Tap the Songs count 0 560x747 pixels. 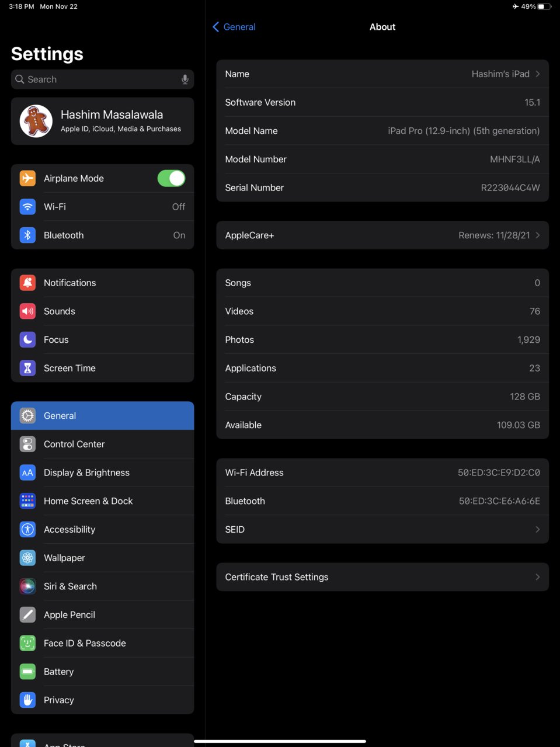[537, 283]
